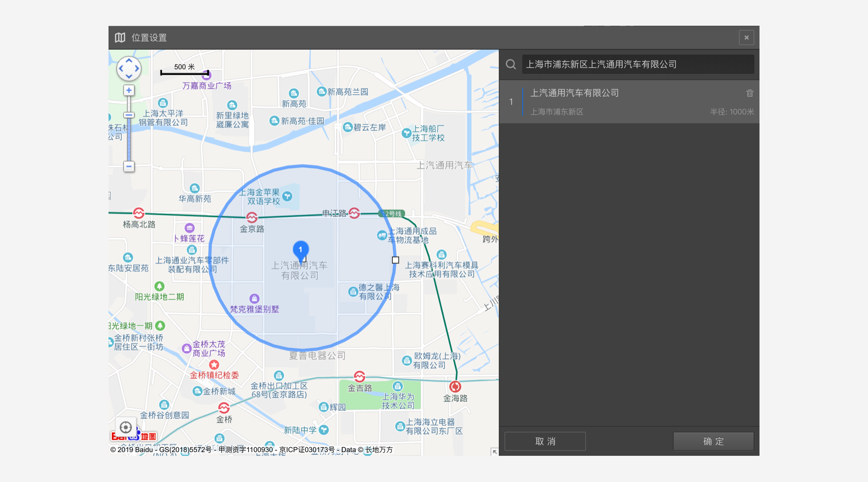Click the 上海市浦东新区 subtitle in result
This screenshot has height=482, width=868.
tap(557, 112)
